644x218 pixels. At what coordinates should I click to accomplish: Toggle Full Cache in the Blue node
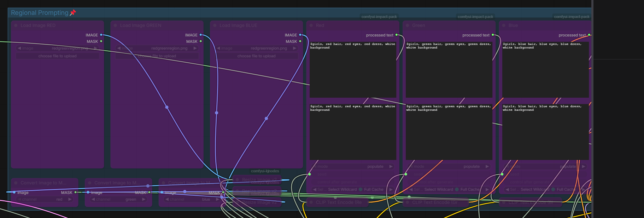click(564, 190)
